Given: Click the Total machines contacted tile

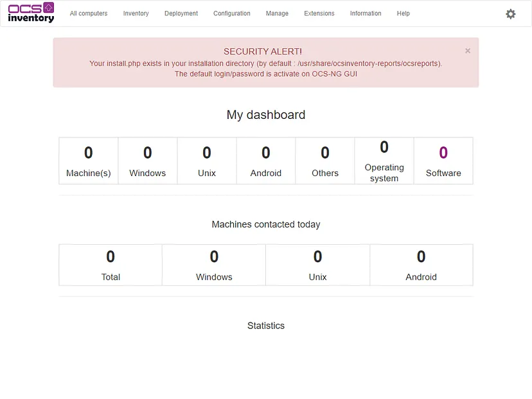Looking at the screenshot, I should 111,265.
